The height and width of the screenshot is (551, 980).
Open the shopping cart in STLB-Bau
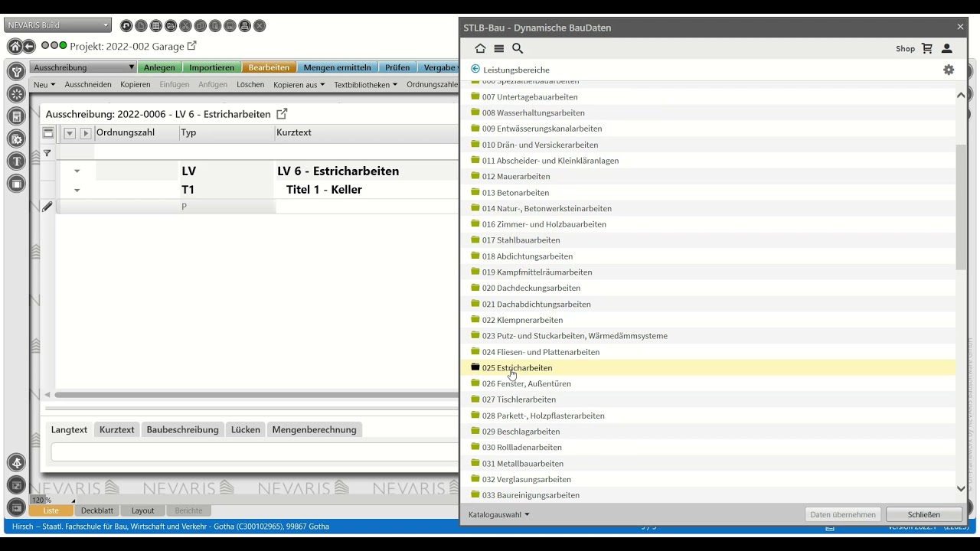(x=927, y=48)
